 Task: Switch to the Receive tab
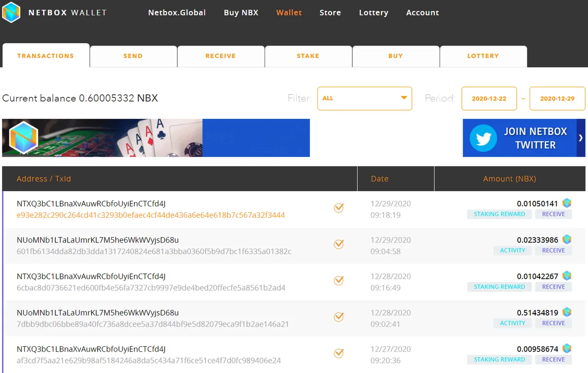pos(220,56)
